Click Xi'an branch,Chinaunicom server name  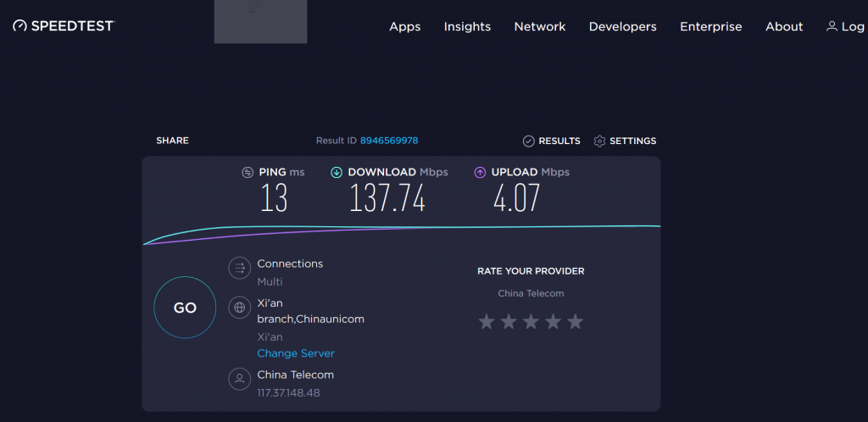click(310, 311)
